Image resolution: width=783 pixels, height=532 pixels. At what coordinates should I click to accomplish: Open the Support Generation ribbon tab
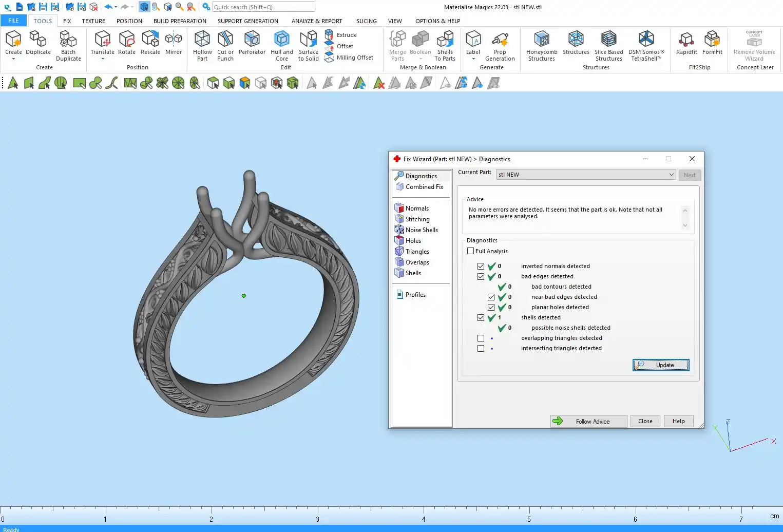247,21
